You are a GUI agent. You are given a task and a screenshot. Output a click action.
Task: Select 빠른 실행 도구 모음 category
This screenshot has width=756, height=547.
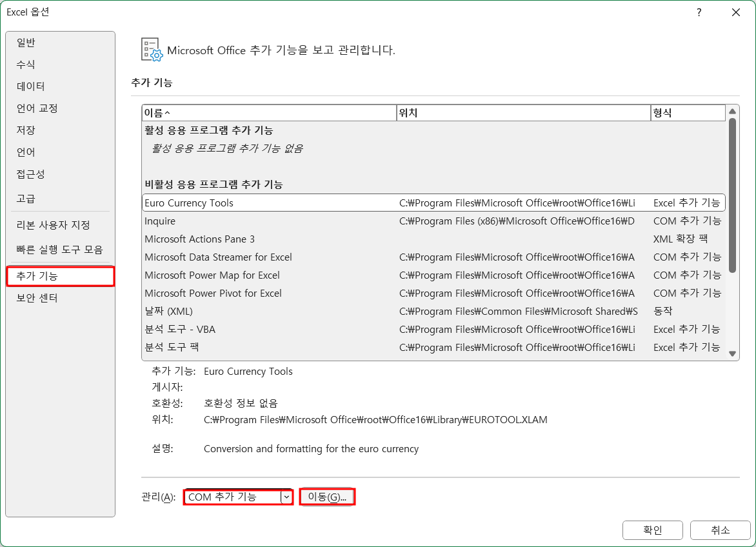(60, 250)
